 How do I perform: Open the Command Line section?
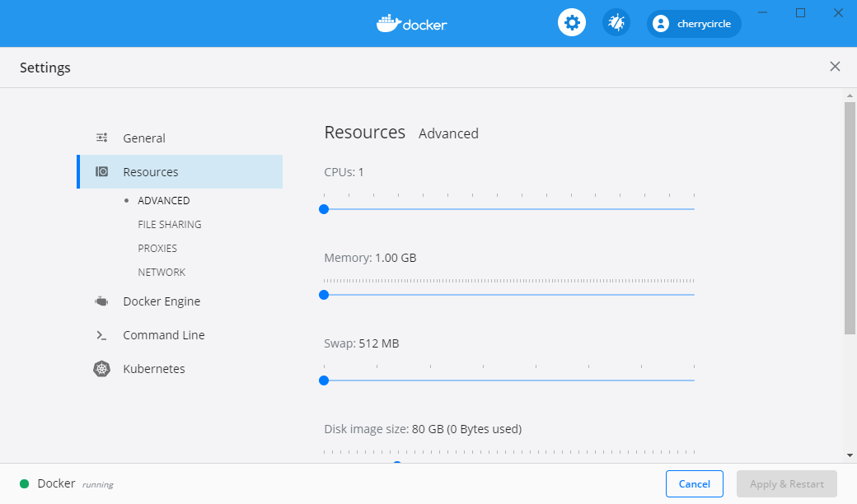(x=180, y=335)
